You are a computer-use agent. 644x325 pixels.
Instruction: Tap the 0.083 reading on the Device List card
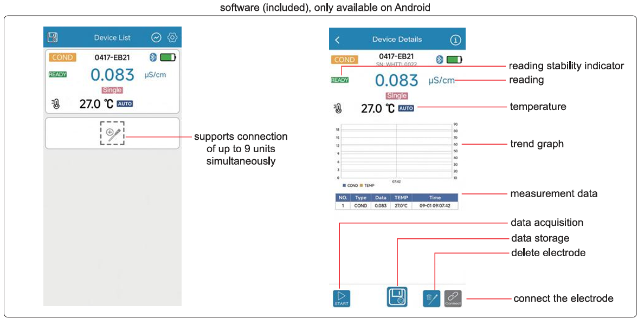pyautogui.click(x=112, y=75)
